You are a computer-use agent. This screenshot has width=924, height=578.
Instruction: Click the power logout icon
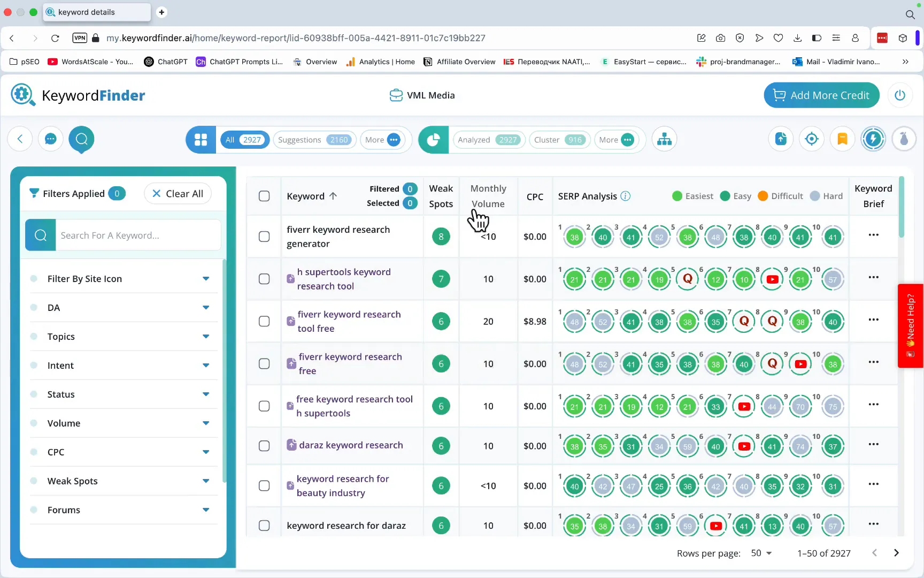[x=900, y=95]
